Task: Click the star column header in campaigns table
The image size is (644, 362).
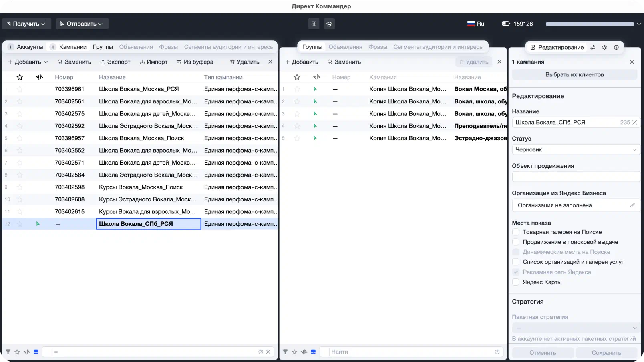Action: [x=20, y=77]
